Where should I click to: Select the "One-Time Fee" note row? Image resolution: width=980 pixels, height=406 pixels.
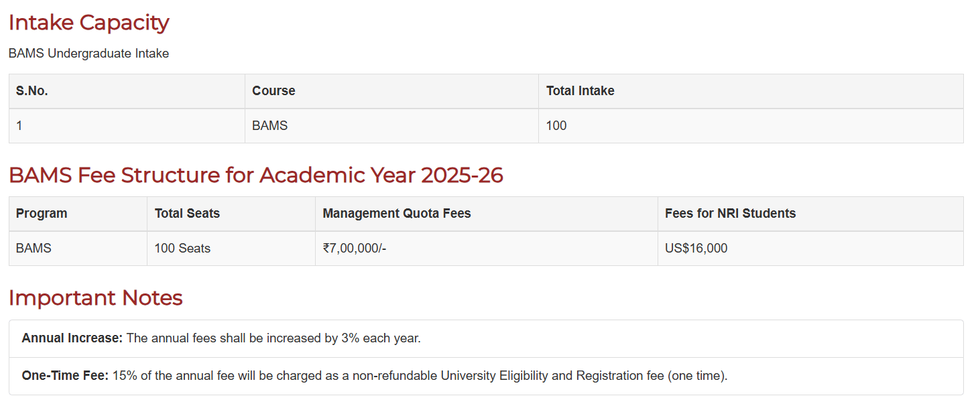(x=374, y=376)
